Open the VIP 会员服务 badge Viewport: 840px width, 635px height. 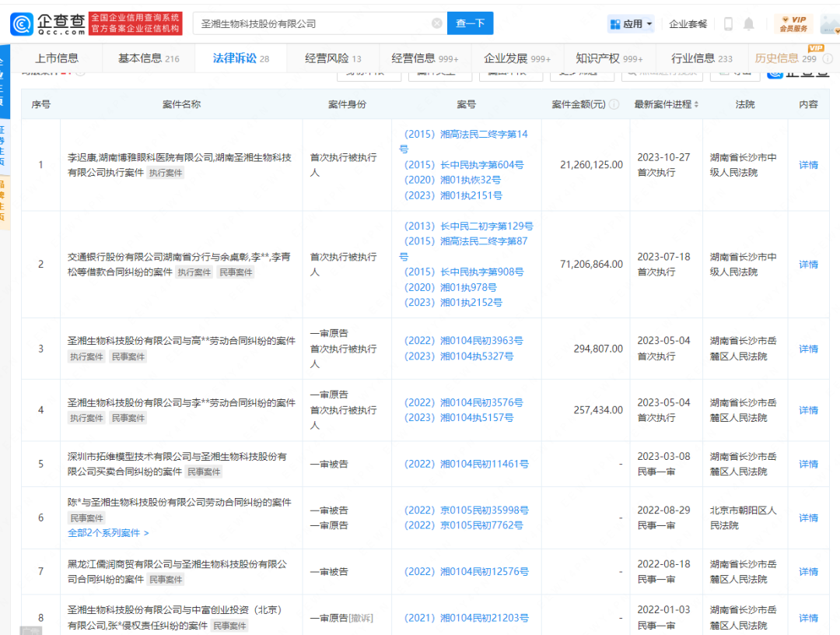[x=793, y=24]
